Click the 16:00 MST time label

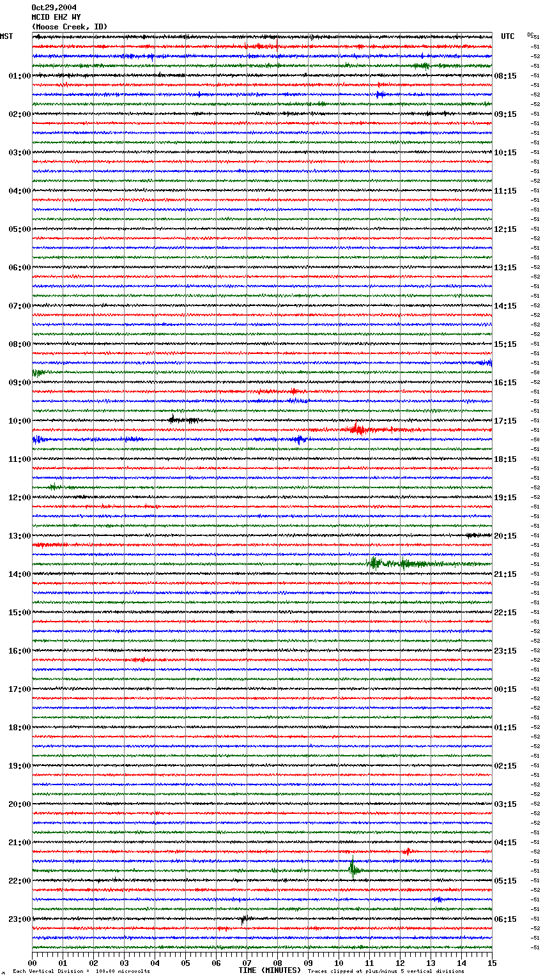[20, 651]
